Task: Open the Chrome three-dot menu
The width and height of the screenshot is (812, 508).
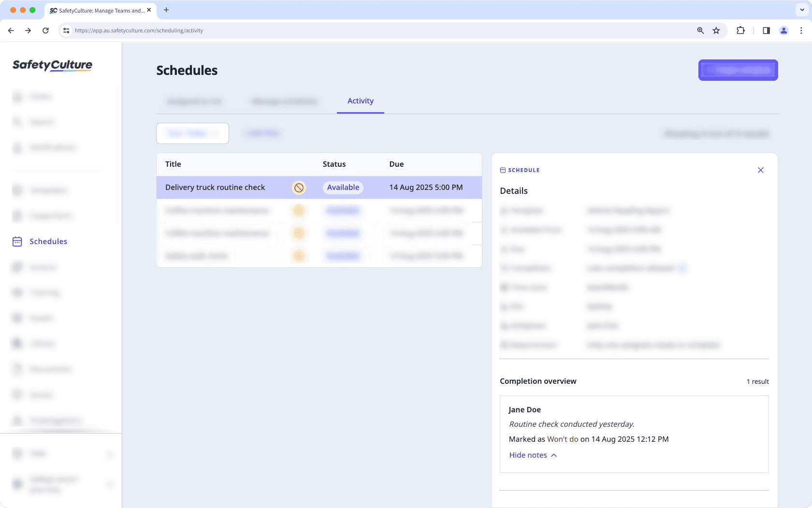Action: 801,30
